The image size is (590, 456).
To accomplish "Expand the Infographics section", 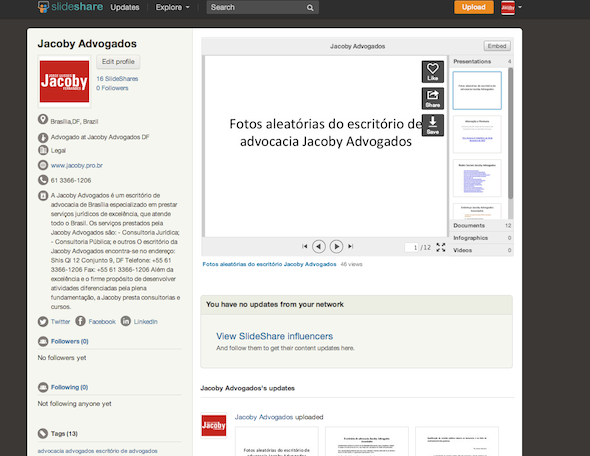I will [x=482, y=238].
